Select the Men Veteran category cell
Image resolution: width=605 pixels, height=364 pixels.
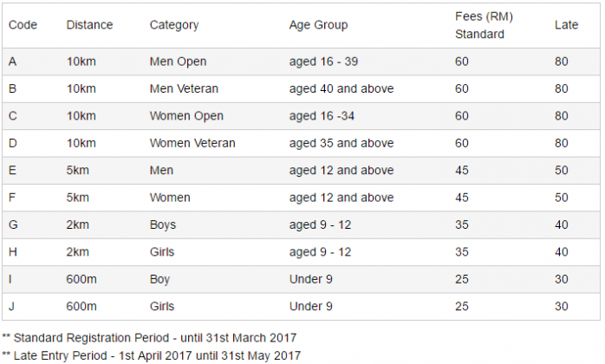tap(184, 88)
